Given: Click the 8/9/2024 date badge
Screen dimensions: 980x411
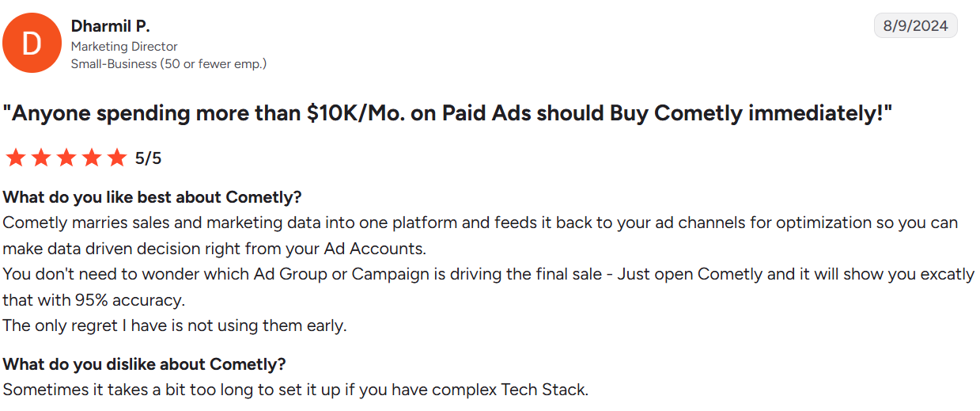Looking at the screenshot, I should [915, 25].
